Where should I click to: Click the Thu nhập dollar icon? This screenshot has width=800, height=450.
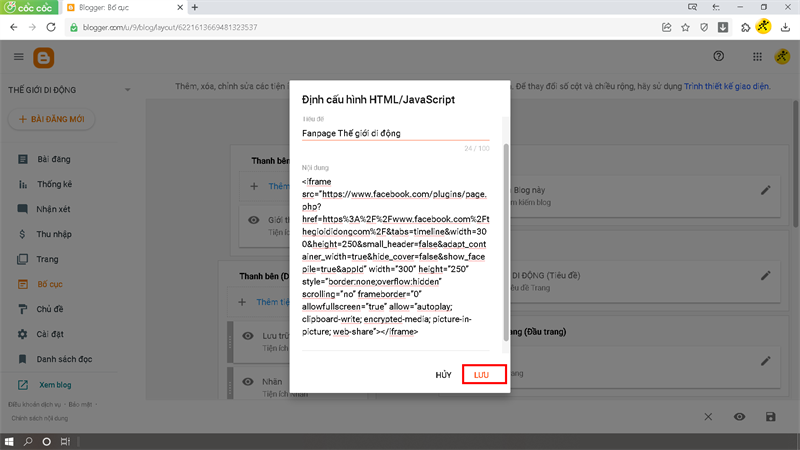coord(22,234)
